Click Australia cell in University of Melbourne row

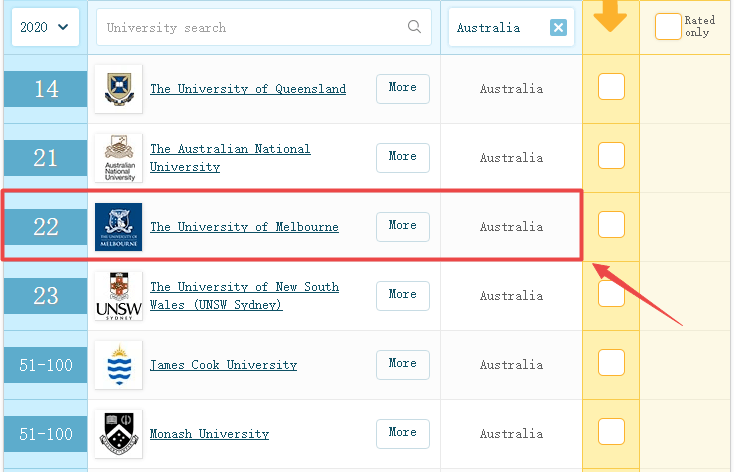point(511,227)
